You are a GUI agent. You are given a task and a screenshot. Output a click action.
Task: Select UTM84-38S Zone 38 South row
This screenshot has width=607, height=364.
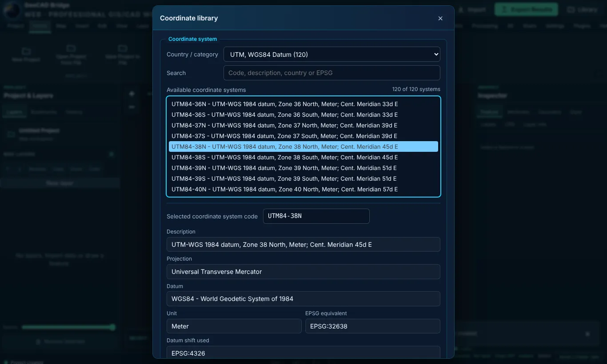pyautogui.click(x=303, y=157)
